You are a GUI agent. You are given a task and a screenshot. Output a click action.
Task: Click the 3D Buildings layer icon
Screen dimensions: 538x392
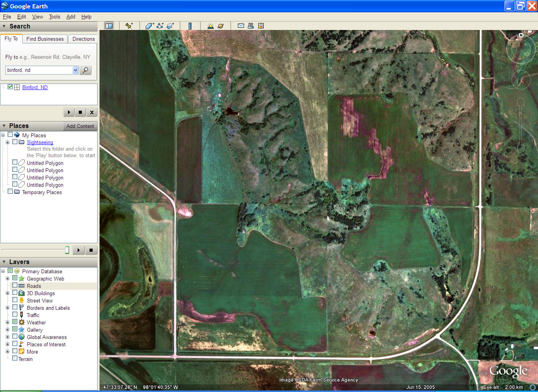(22, 293)
